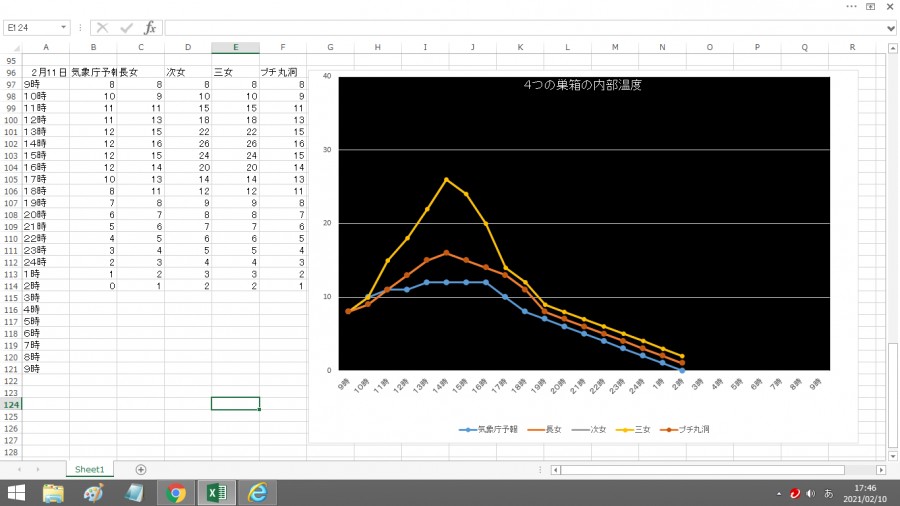Click the Select All corner triangle

pos(11,47)
